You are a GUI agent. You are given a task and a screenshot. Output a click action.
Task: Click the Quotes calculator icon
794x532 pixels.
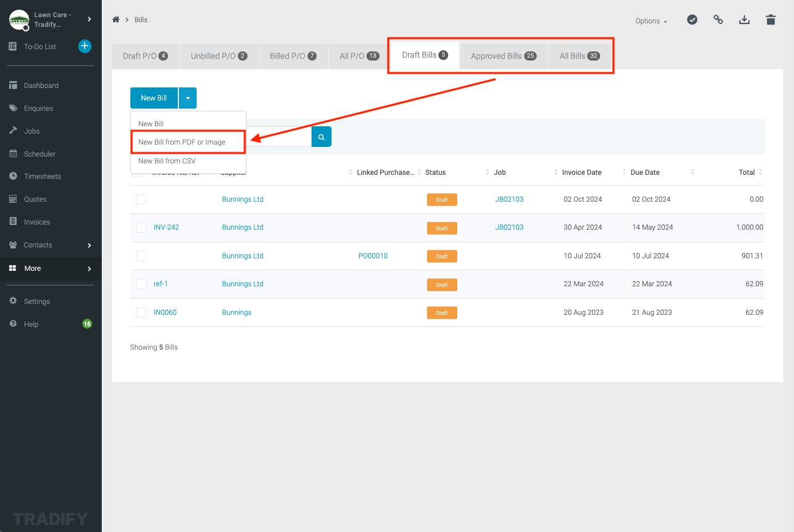click(x=13, y=199)
